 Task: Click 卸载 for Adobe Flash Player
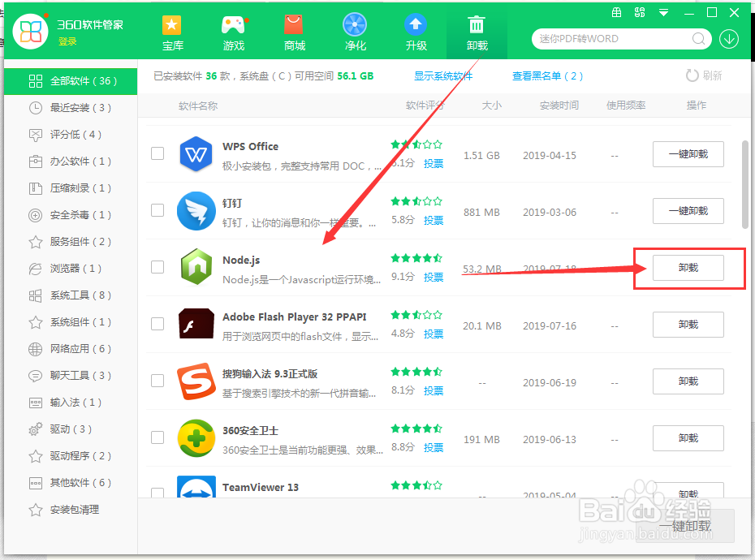pos(688,325)
